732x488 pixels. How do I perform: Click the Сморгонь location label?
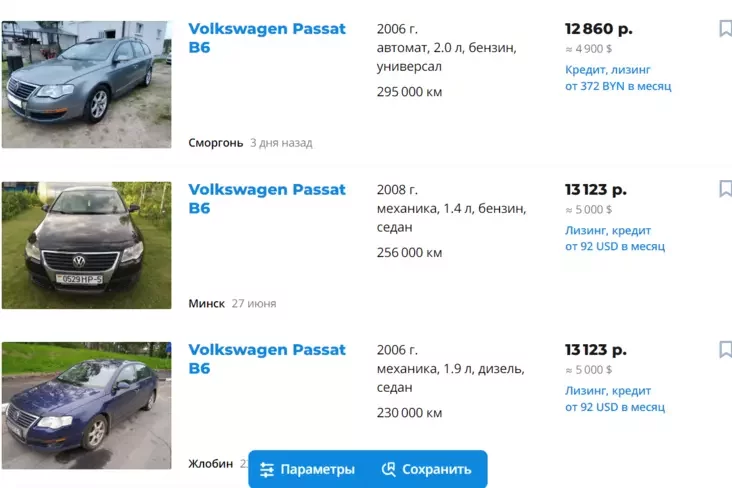(x=216, y=143)
